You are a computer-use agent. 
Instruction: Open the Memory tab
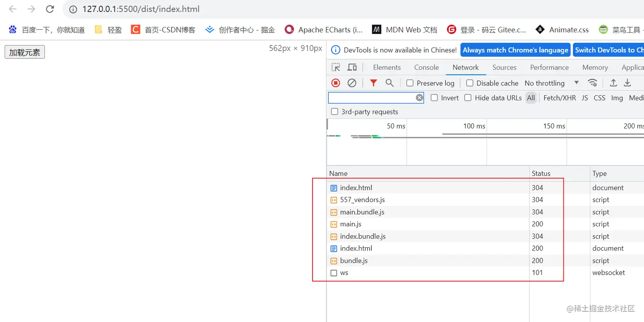595,67
